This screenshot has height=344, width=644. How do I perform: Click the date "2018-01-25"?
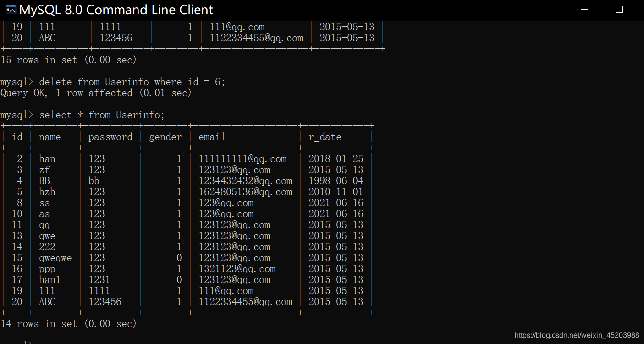pyautogui.click(x=336, y=159)
